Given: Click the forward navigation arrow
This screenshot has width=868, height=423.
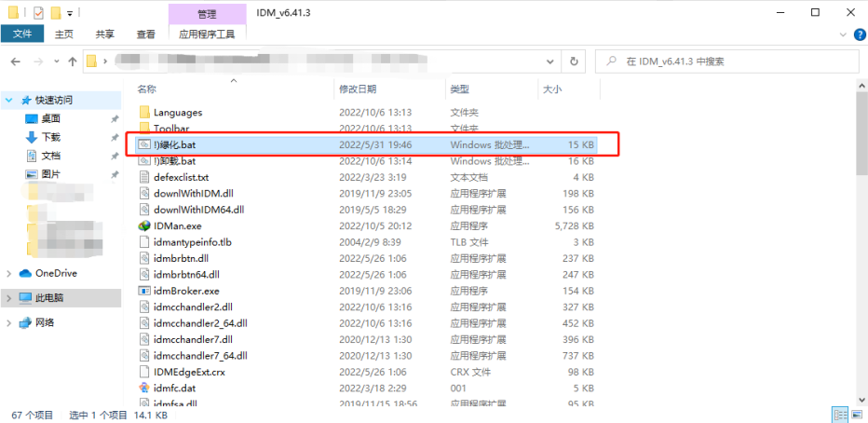Looking at the screenshot, I should (38, 61).
